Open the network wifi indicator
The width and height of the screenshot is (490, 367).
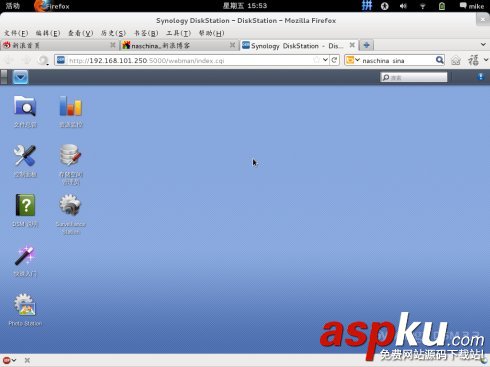pyautogui.click(x=422, y=6)
